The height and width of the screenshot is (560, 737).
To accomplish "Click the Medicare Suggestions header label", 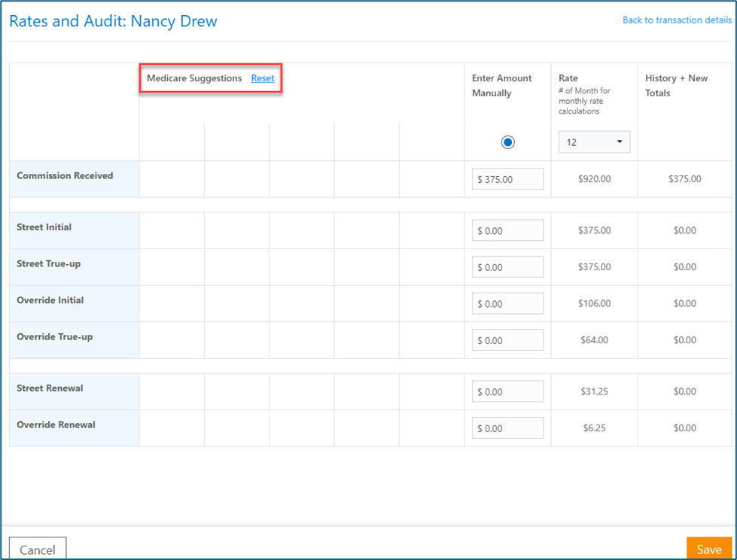I will click(x=194, y=78).
